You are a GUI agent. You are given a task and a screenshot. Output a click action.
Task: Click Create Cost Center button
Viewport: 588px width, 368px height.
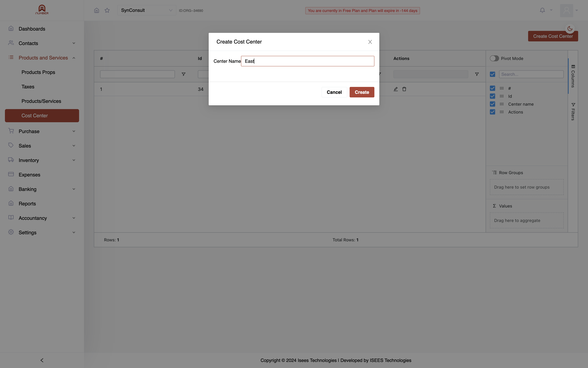click(x=553, y=36)
